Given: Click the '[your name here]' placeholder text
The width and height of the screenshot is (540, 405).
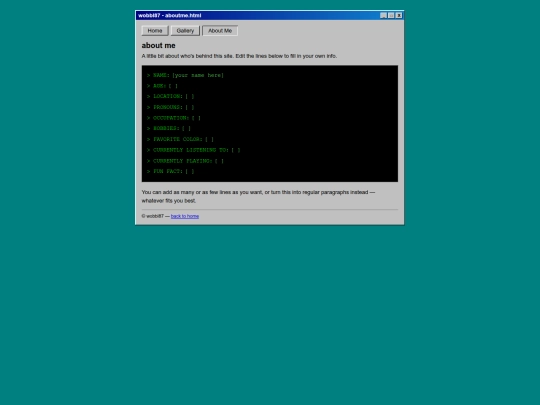Looking at the screenshot, I should [x=198, y=75].
